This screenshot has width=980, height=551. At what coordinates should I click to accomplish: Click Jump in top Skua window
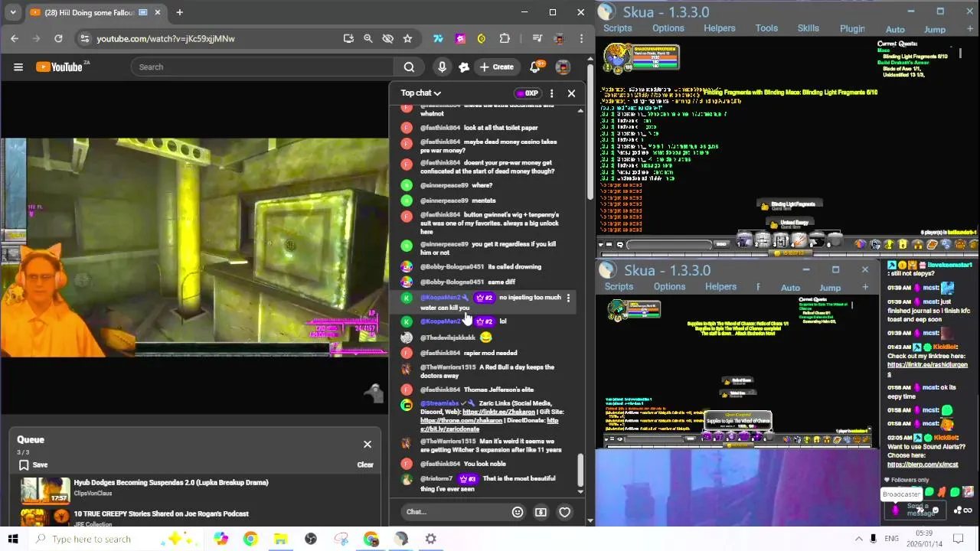[935, 30]
